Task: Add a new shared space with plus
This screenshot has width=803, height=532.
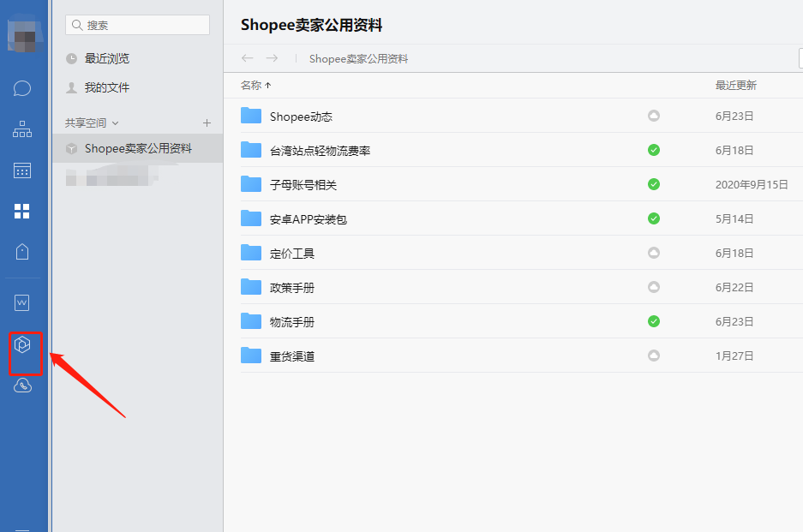Action: tap(207, 123)
